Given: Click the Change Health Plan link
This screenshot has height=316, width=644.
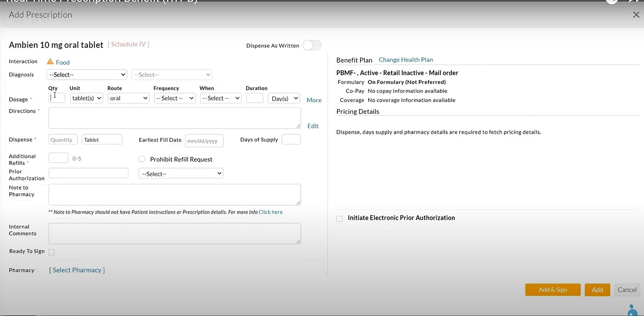Looking at the screenshot, I should pos(406,60).
